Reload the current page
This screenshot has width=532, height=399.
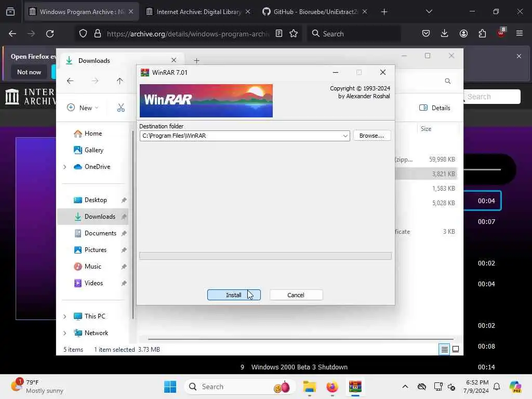pos(50,34)
